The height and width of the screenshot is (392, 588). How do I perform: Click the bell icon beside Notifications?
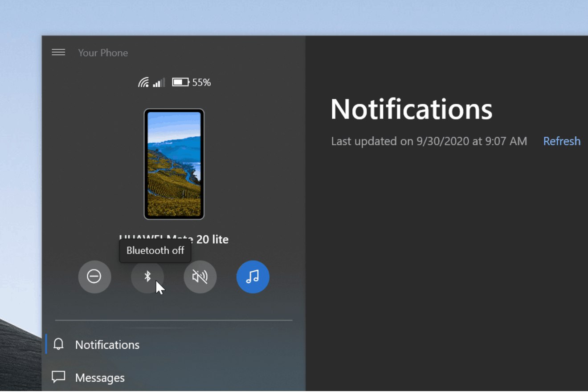tap(58, 344)
